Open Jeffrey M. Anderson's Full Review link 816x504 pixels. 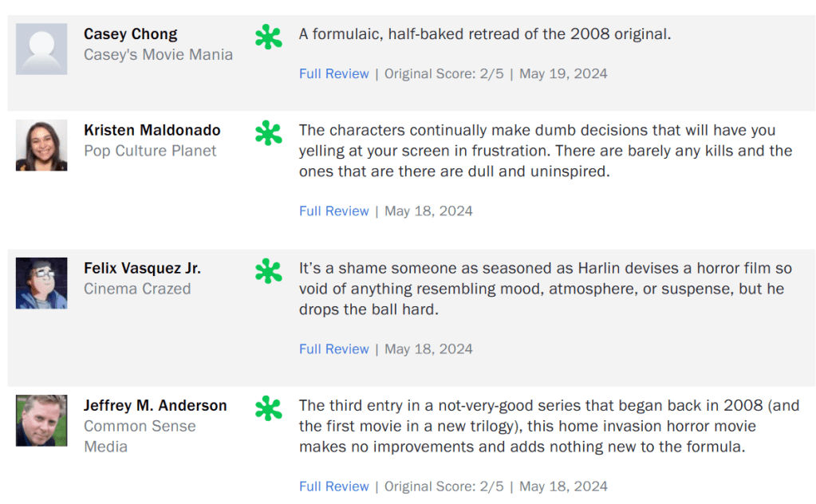click(334, 486)
